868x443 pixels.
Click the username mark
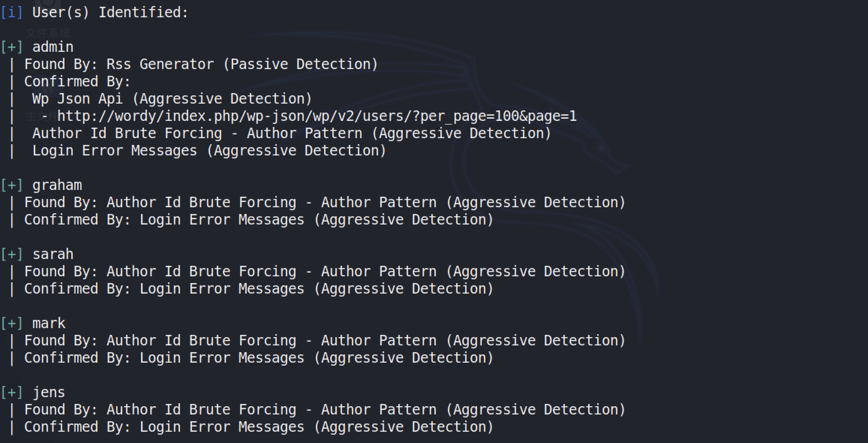tap(49, 324)
